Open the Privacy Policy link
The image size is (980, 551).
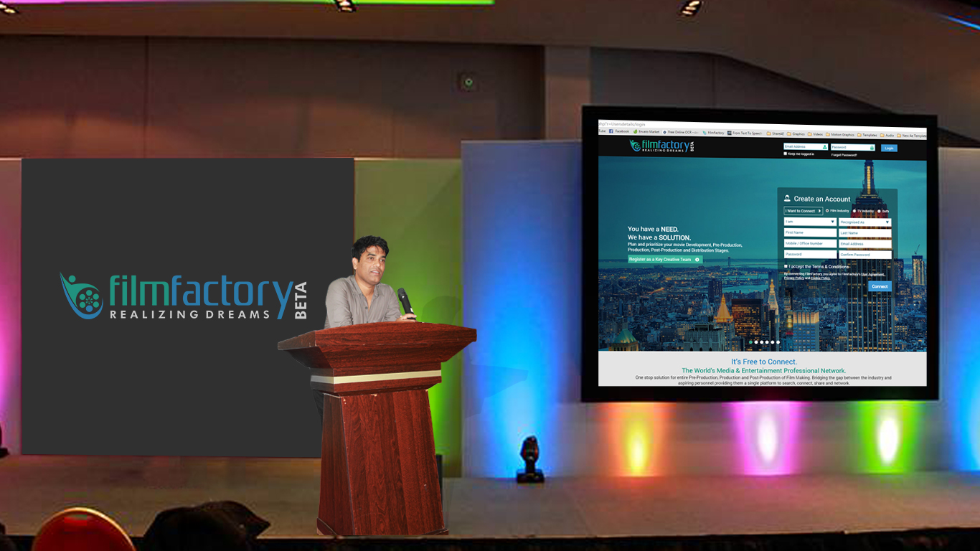[x=794, y=278]
